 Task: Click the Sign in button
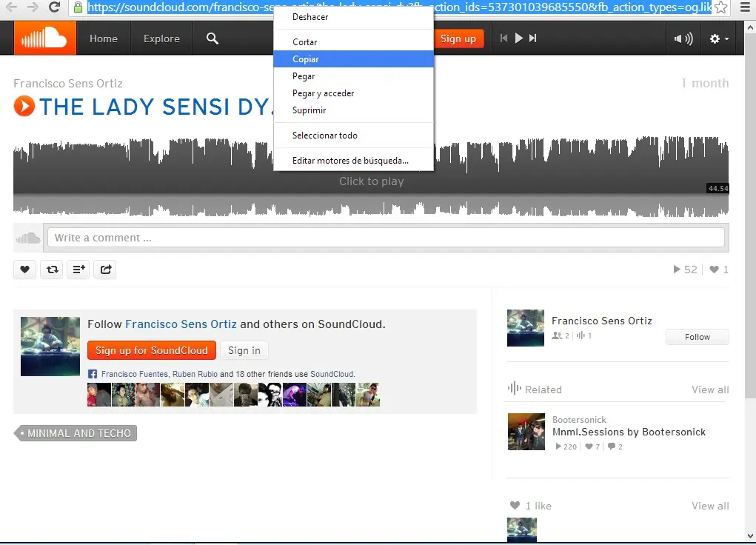click(x=244, y=351)
